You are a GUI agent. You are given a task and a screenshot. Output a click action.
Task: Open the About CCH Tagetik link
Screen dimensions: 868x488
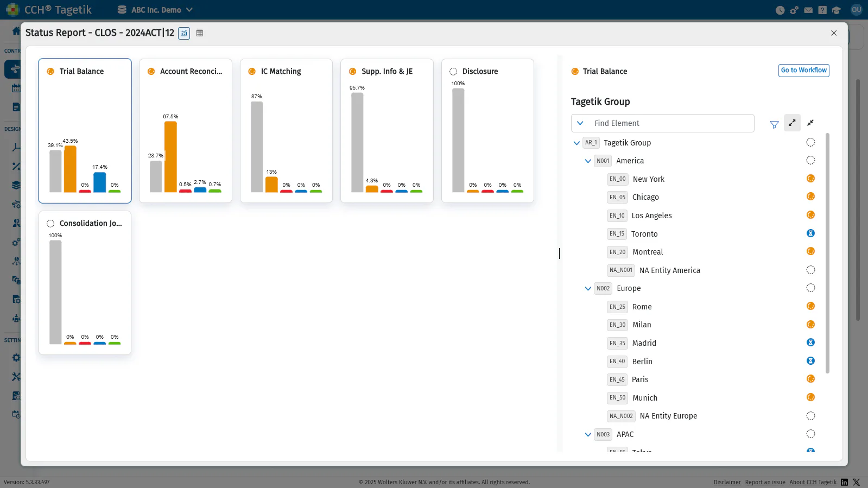(x=813, y=482)
